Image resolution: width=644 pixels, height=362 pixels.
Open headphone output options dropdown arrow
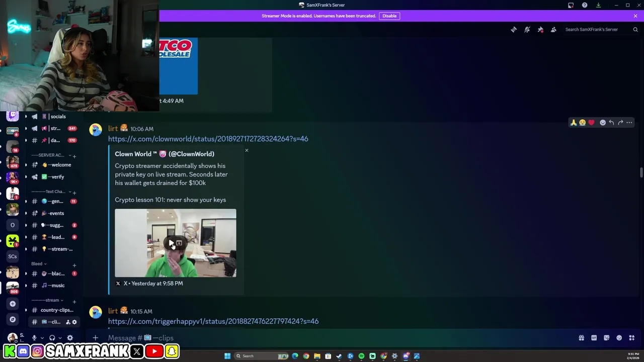coord(60,338)
